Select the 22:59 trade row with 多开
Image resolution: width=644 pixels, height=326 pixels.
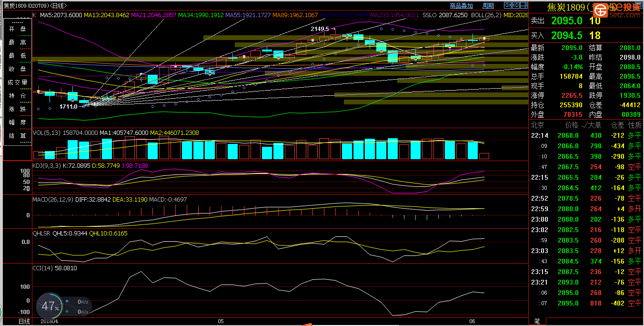tap(586, 209)
